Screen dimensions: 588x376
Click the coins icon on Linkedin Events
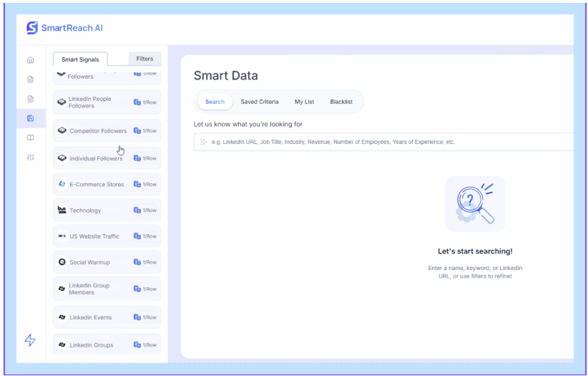(x=137, y=317)
